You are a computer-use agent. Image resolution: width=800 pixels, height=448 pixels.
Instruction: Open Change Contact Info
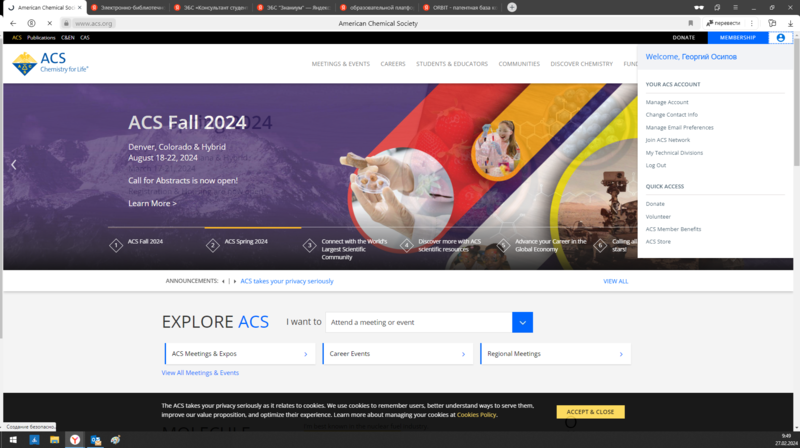671,115
